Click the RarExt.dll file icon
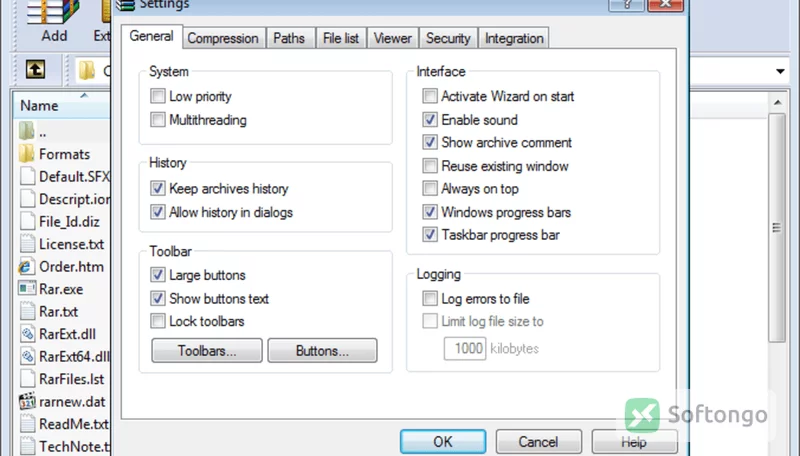Screen dimensions: 800x456 [x=27, y=334]
